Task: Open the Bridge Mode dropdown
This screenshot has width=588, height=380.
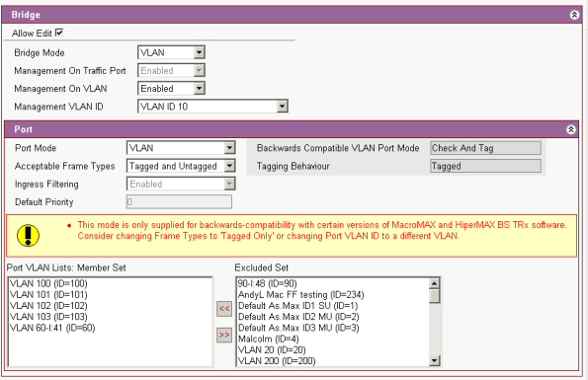Action: coord(171,52)
